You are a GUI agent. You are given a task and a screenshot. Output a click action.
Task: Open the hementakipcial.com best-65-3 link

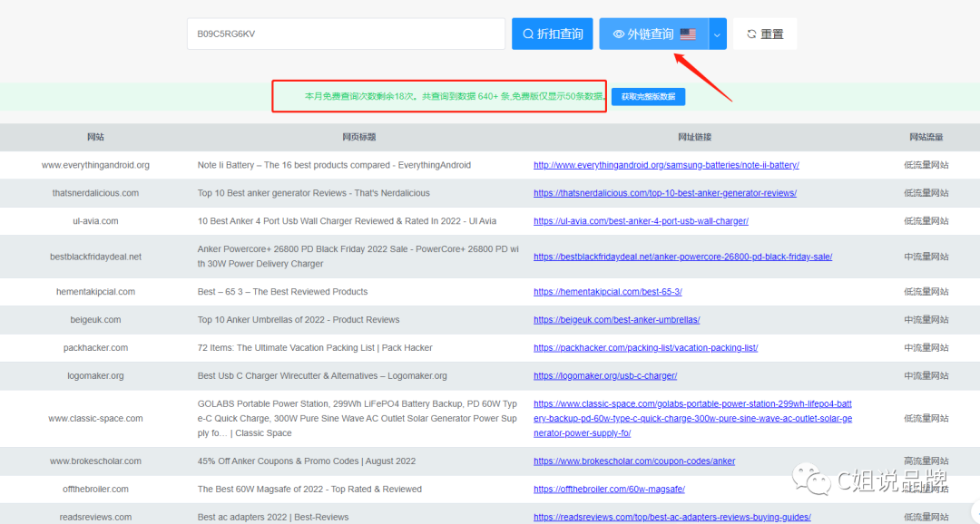point(607,292)
